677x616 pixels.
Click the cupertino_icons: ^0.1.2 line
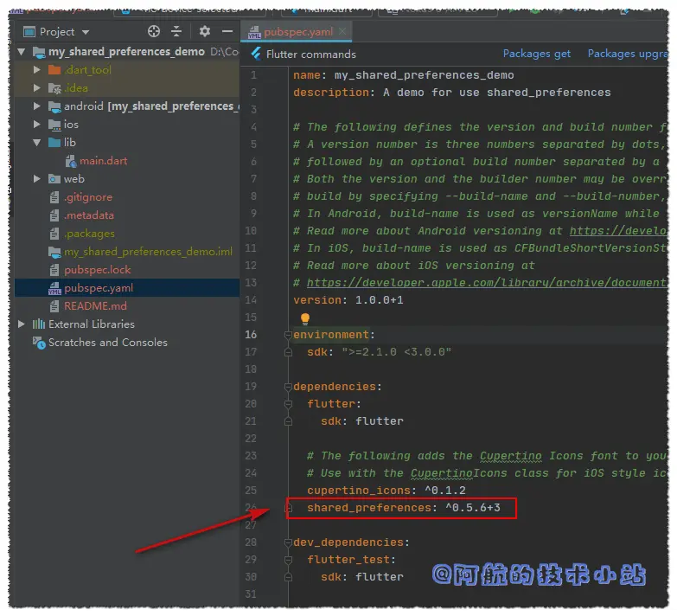[x=386, y=491]
